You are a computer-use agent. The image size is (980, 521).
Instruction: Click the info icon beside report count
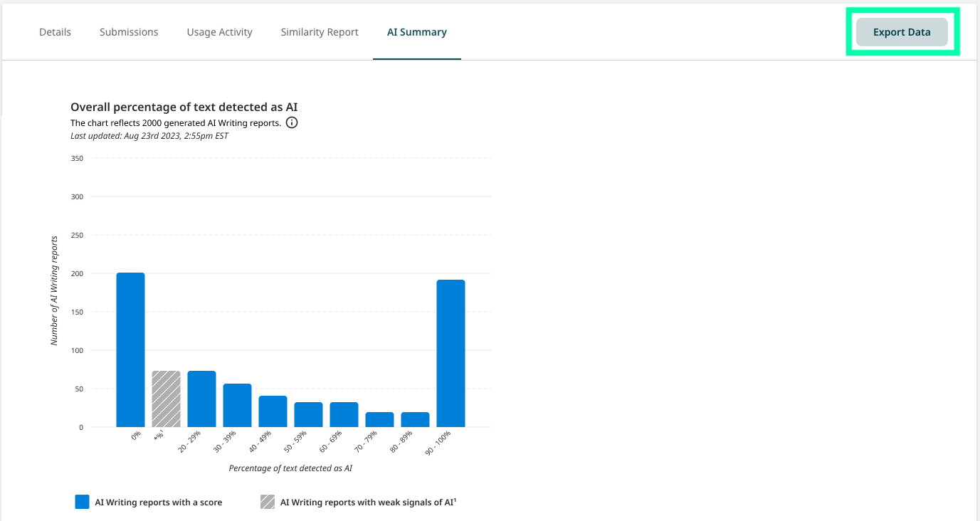point(292,122)
